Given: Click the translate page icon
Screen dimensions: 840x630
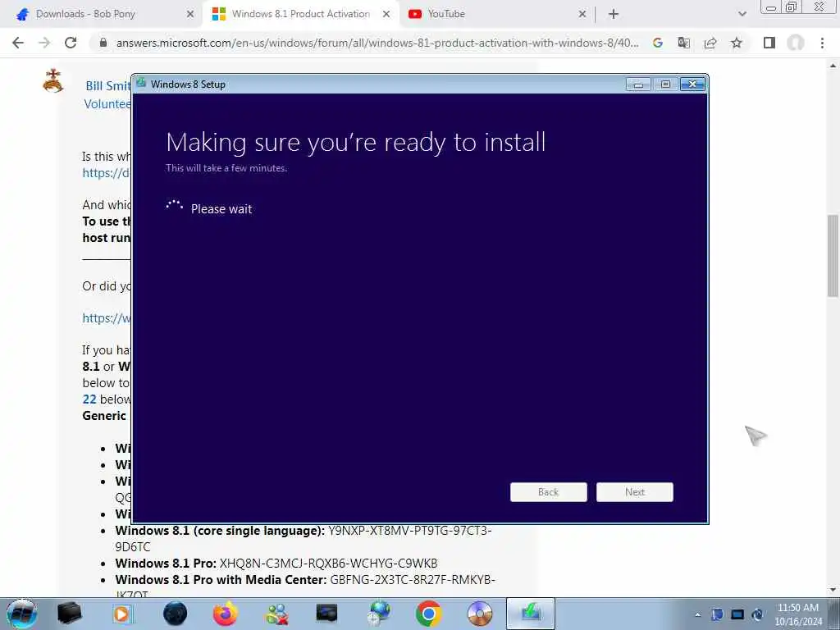Looking at the screenshot, I should click(x=684, y=43).
